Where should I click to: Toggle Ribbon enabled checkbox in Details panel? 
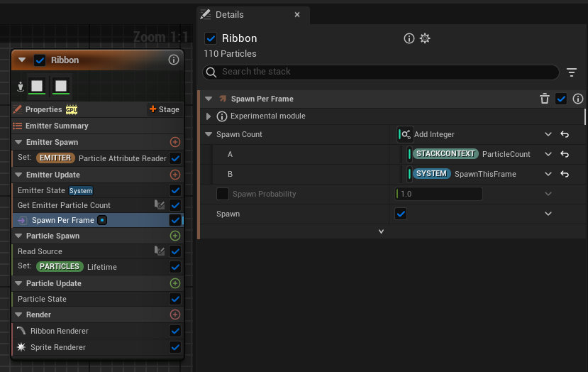pyautogui.click(x=211, y=38)
